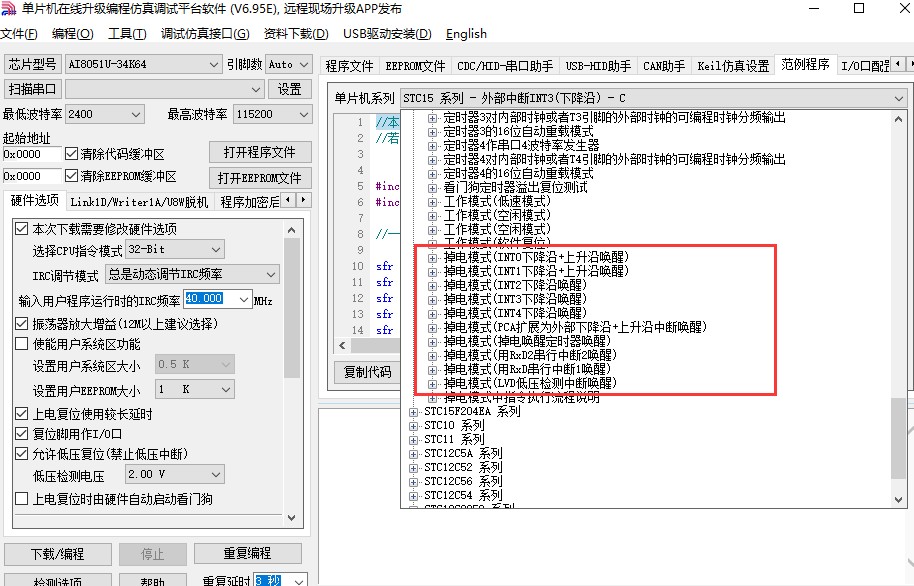Click code start address field 0x0000
This screenshot has height=586, width=914.
(x=31, y=155)
